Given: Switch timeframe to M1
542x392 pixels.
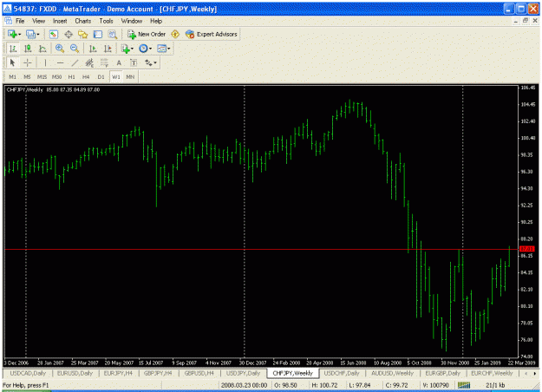Looking at the screenshot, I should click(x=12, y=76).
